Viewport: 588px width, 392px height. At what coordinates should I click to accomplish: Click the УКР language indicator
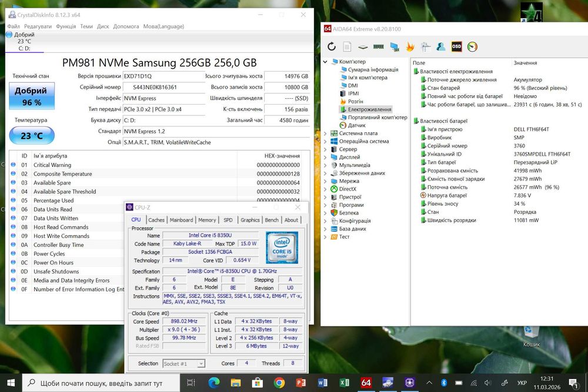coord(522,383)
